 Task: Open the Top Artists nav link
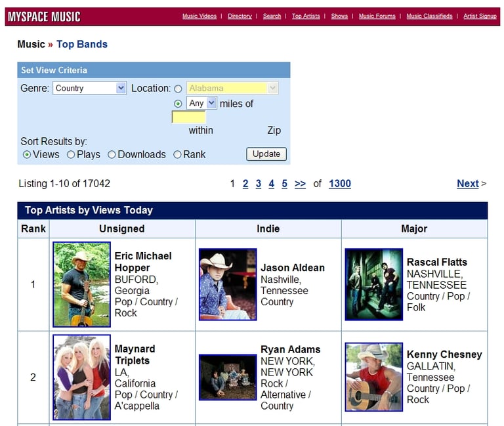[306, 16]
